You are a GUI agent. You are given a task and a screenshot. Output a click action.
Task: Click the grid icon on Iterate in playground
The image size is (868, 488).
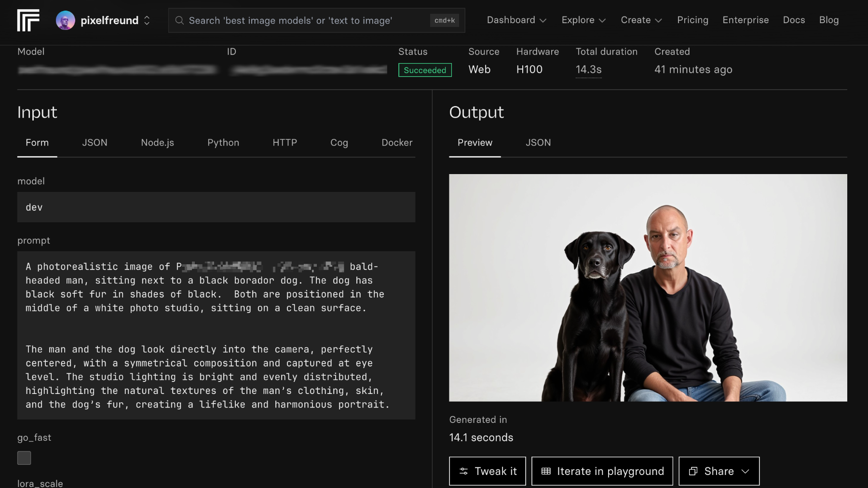pyautogui.click(x=546, y=471)
